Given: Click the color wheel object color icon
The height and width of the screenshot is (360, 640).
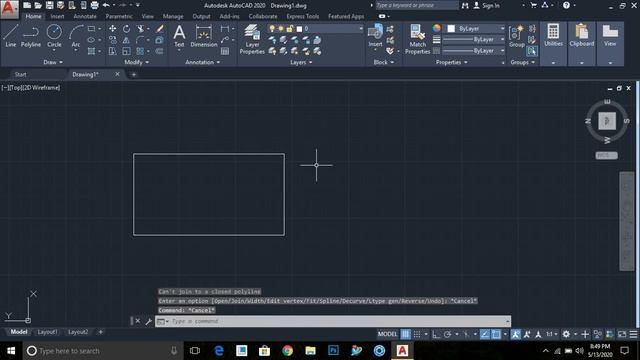Looking at the screenshot, I should (436, 28).
